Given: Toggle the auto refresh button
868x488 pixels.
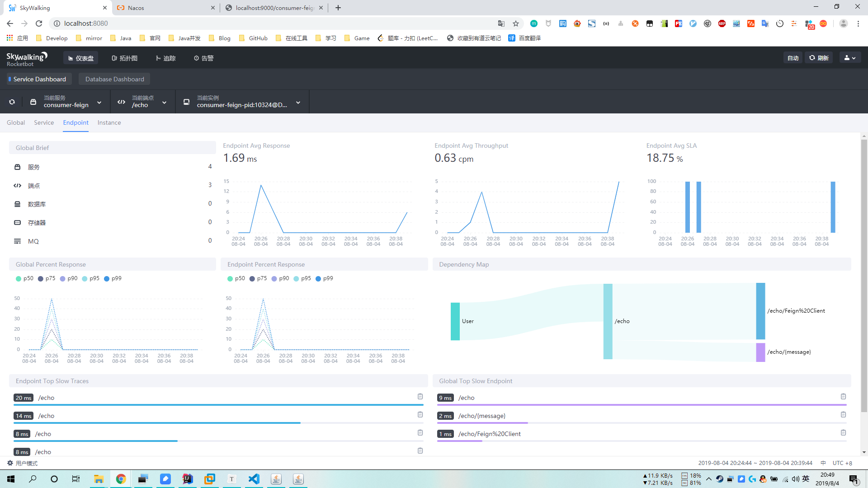Looking at the screenshot, I should 793,58.
